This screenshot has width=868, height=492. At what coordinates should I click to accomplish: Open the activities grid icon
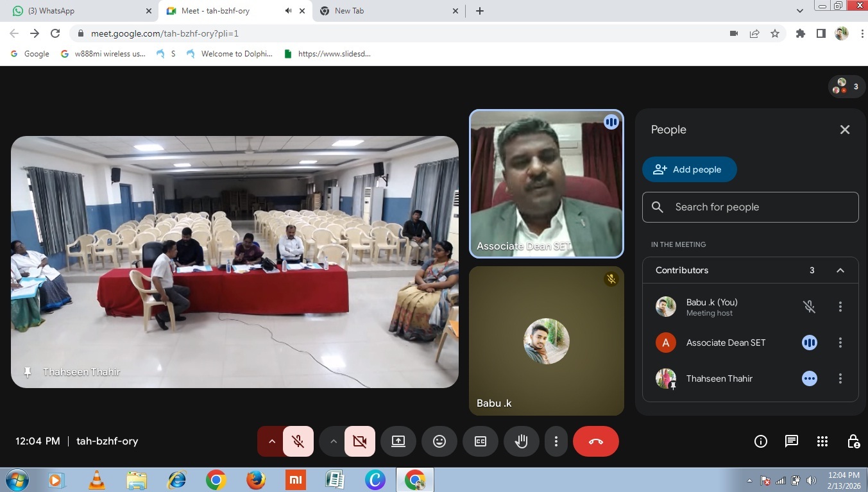point(822,441)
